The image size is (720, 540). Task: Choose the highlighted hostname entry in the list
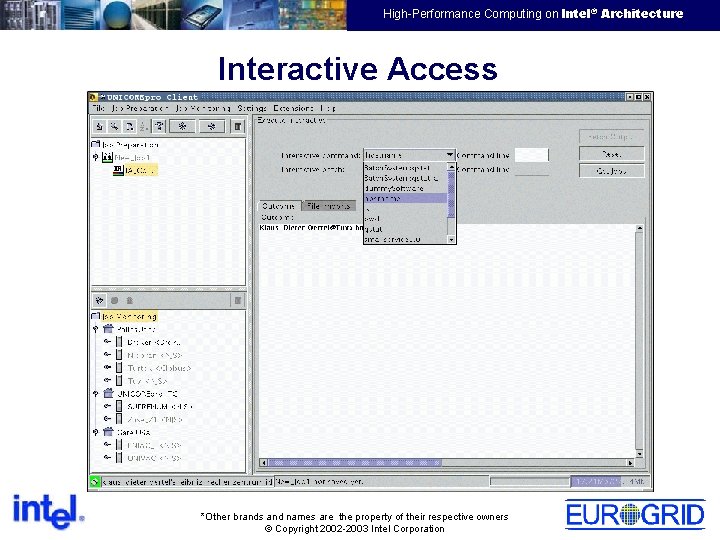pyautogui.click(x=405, y=198)
